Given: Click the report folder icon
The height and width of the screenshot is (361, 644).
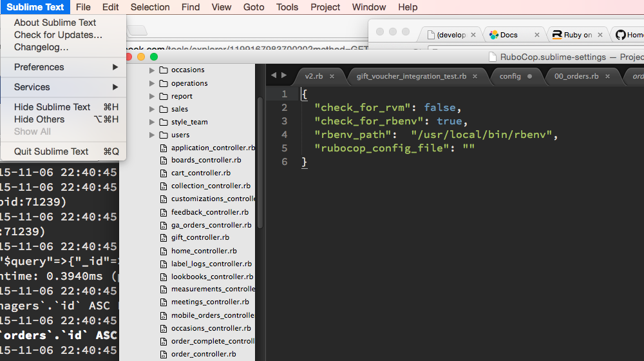Looking at the screenshot, I should coord(164,96).
